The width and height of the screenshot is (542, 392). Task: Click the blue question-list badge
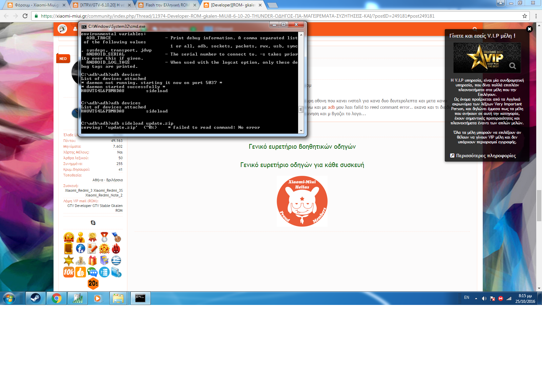tap(104, 272)
